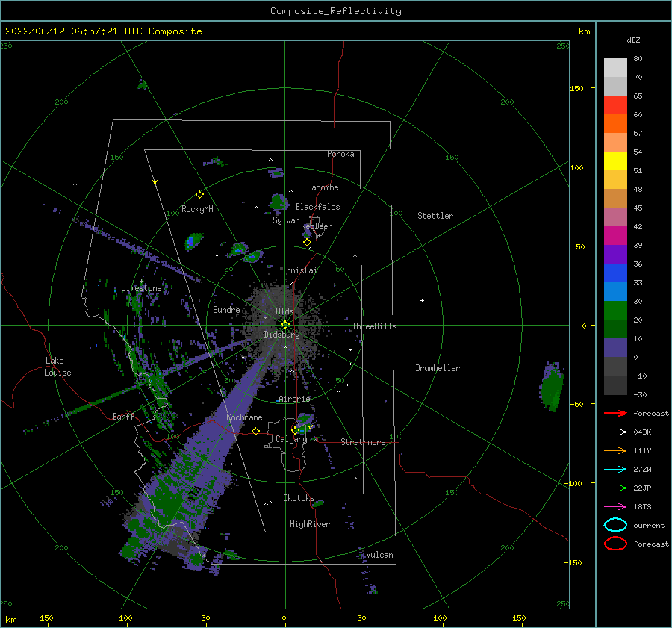This screenshot has height=628, width=672.
Task: Select the Cochrane town label
Action: click(244, 417)
